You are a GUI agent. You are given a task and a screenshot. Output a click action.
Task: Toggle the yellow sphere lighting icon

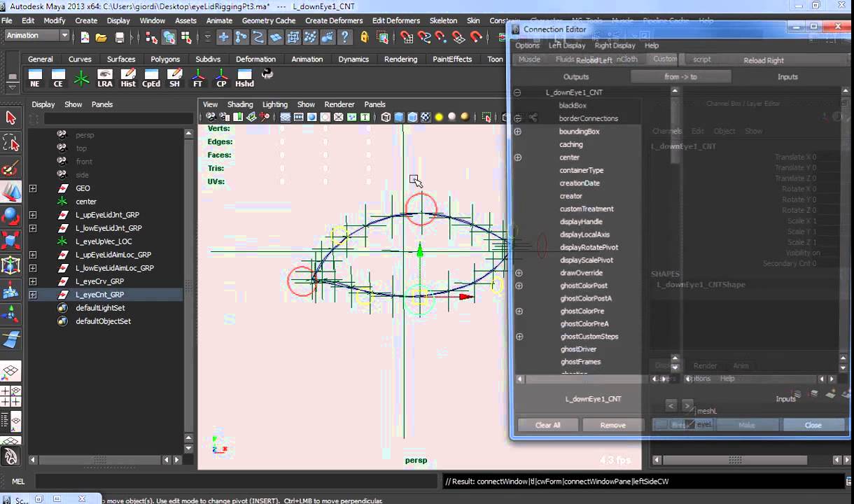tap(439, 117)
